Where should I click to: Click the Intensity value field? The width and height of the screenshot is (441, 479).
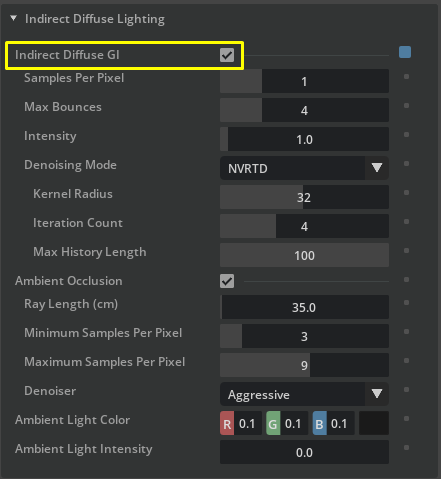point(304,139)
